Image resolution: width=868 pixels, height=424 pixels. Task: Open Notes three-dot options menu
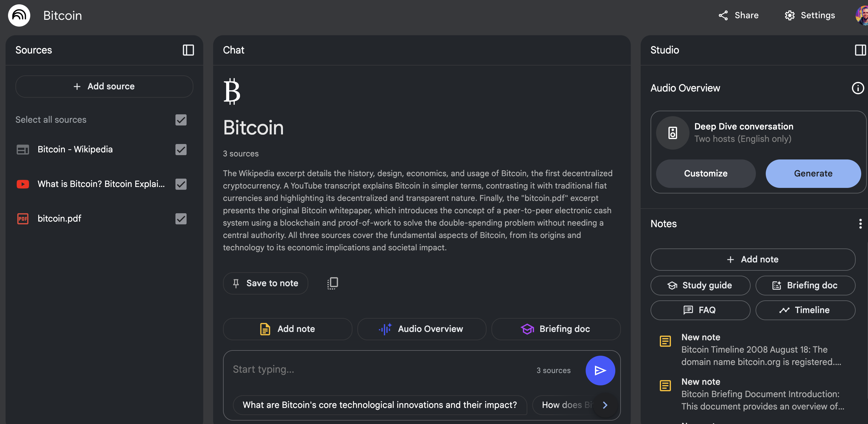860,224
